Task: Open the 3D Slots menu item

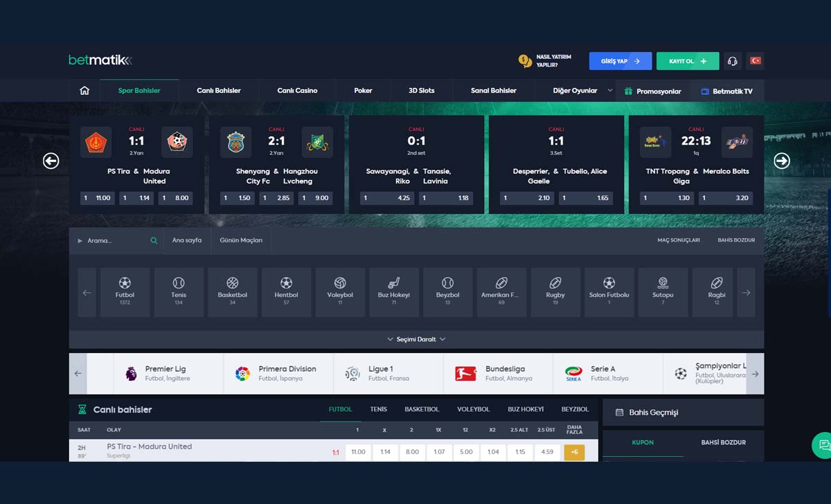Action: pyautogui.click(x=422, y=91)
